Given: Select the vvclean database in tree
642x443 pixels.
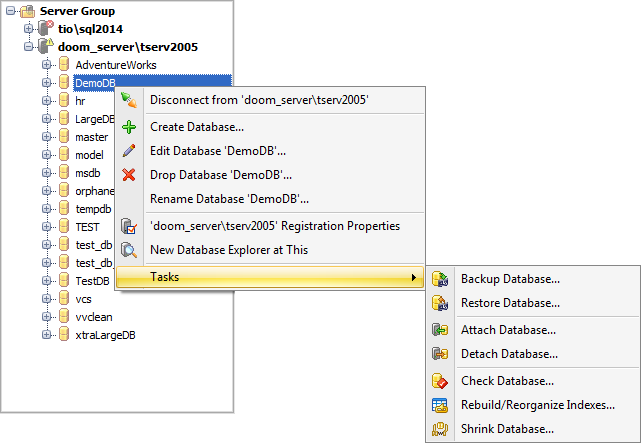Looking at the screenshot, I should click(x=94, y=317).
